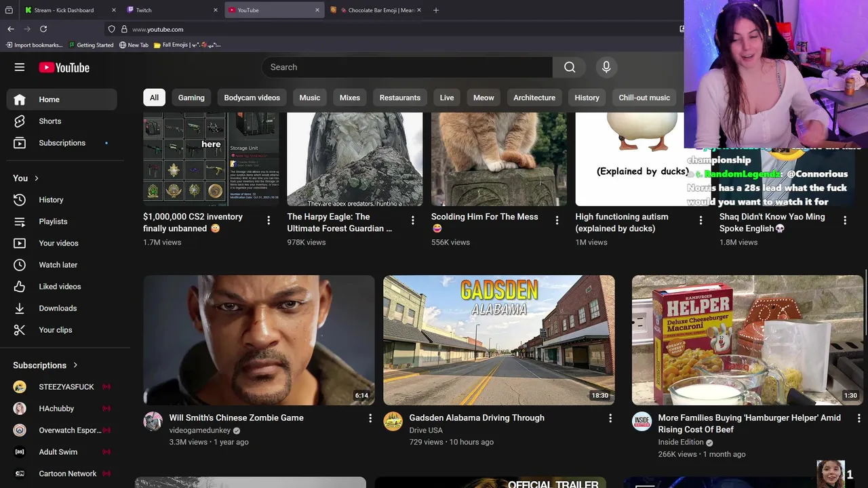This screenshot has height=488, width=868.
Task: Select the Restaurants filter chip
Action: click(400, 98)
